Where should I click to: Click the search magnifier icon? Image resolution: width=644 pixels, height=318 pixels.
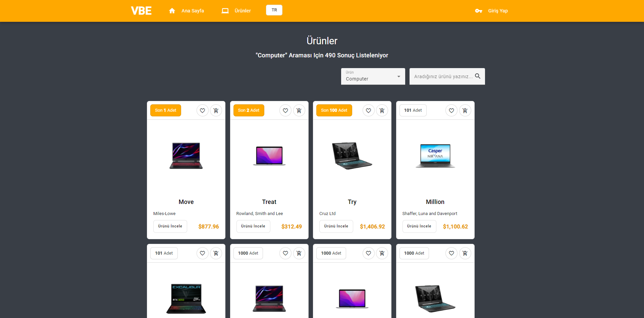(478, 76)
